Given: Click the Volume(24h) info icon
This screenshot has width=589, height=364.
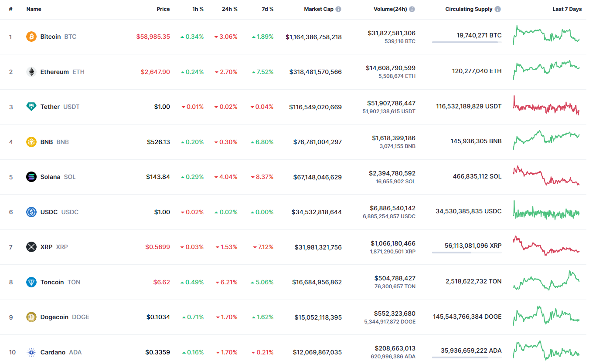Looking at the screenshot, I should (412, 9).
